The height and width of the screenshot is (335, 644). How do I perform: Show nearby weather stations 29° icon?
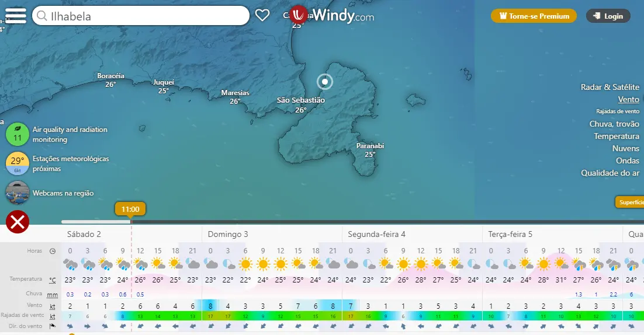pos(18,163)
